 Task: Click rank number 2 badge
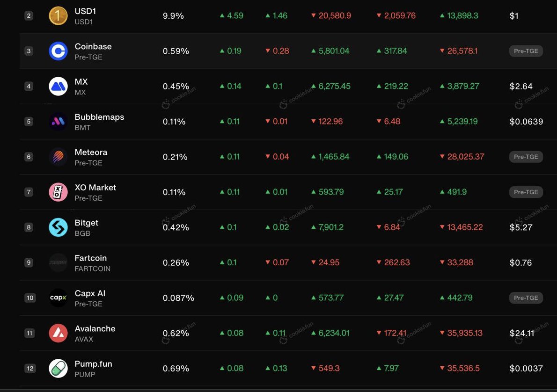coord(29,15)
